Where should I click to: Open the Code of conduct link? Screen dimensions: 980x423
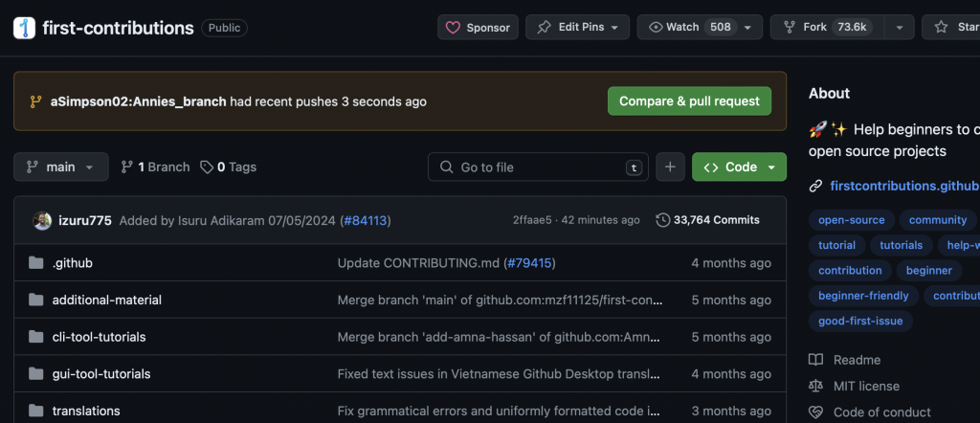pyautogui.click(x=881, y=412)
